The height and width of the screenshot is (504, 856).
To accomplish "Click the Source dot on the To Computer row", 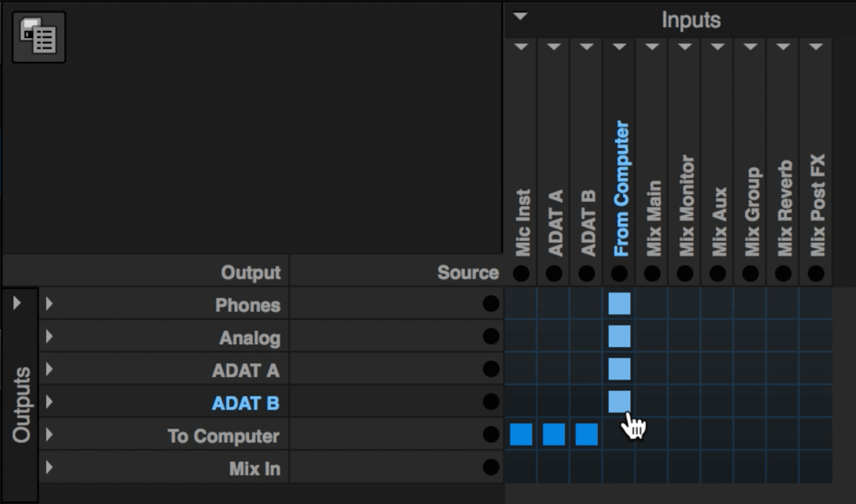I will tap(491, 435).
